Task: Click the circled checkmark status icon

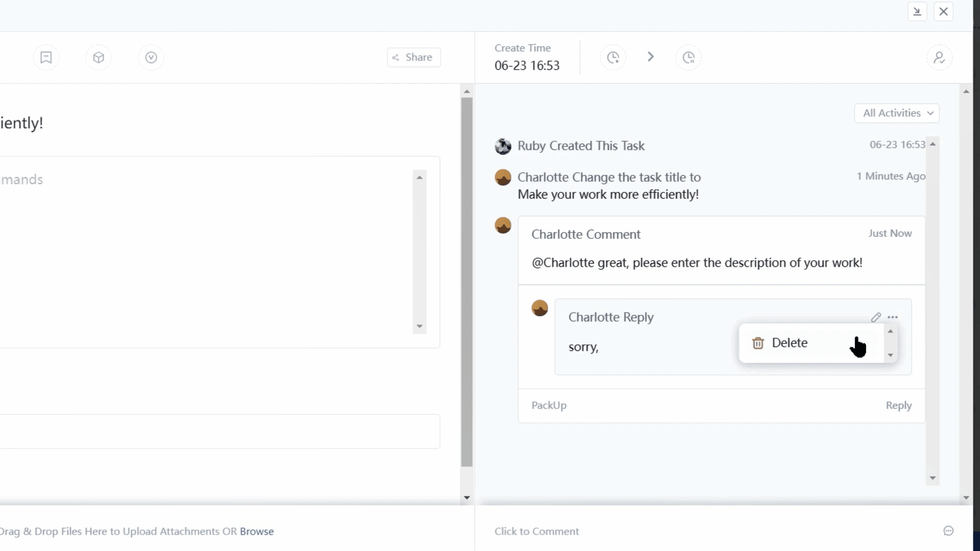Action: coord(151,57)
